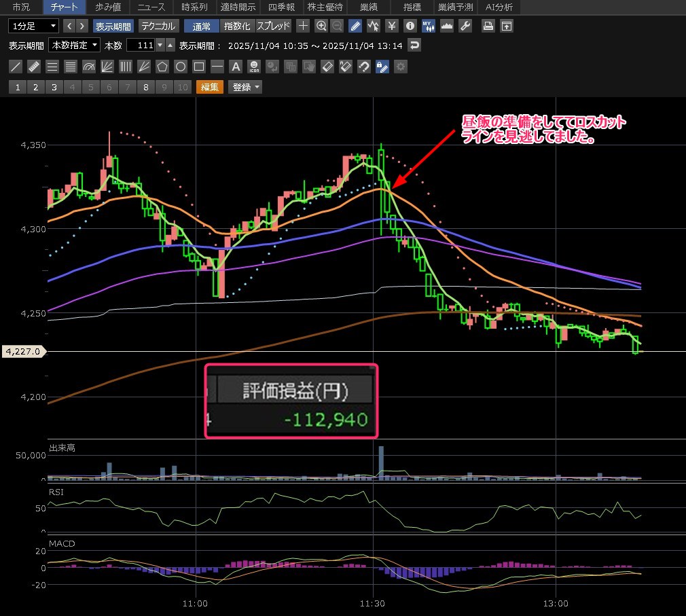The width and height of the screenshot is (686, 616).
Task: Toggle the 表示期間 display period button
Action: tap(113, 26)
